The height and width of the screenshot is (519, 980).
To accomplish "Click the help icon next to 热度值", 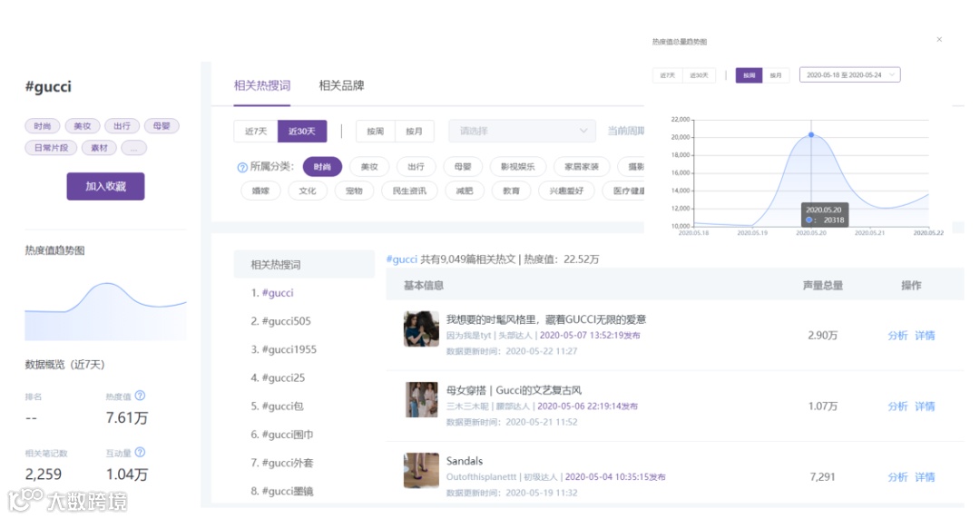I will [140, 396].
